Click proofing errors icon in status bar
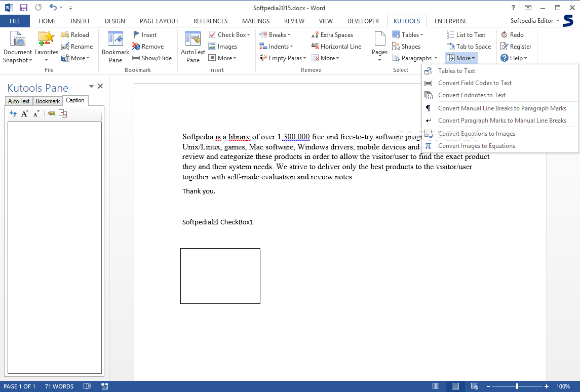Viewport: 580px width, 392px height. (x=87, y=386)
